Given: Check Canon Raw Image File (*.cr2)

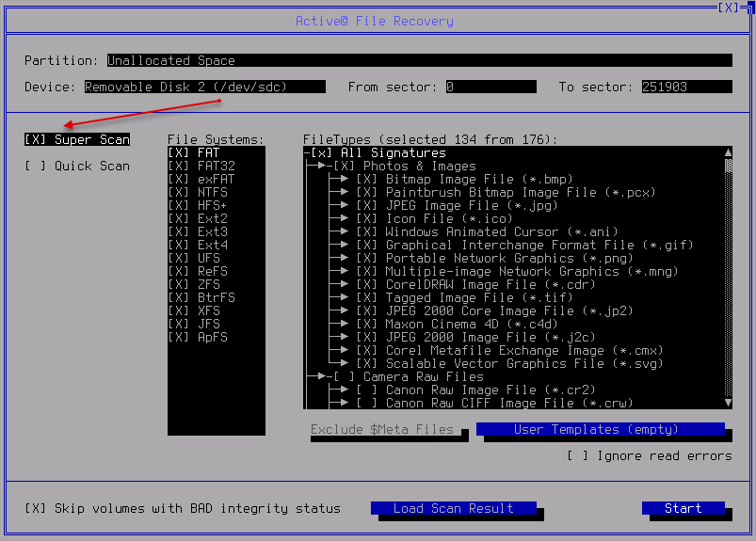Looking at the screenshot, I should tap(367, 390).
